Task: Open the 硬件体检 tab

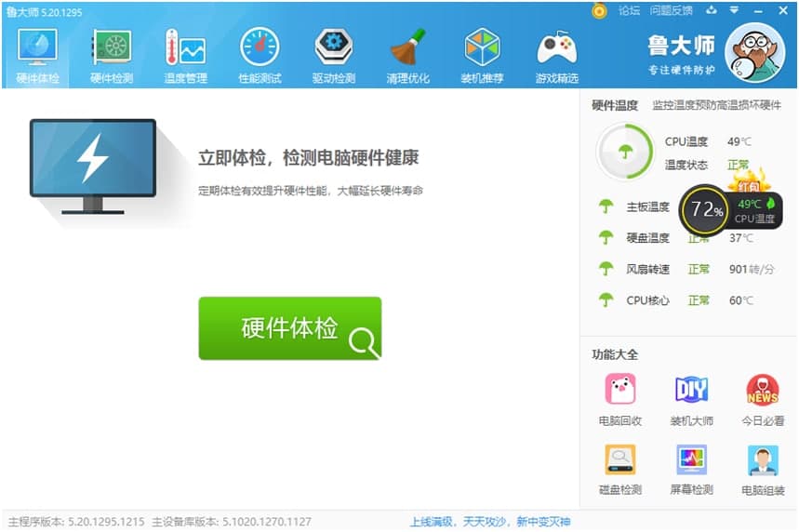Action: [x=37, y=55]
